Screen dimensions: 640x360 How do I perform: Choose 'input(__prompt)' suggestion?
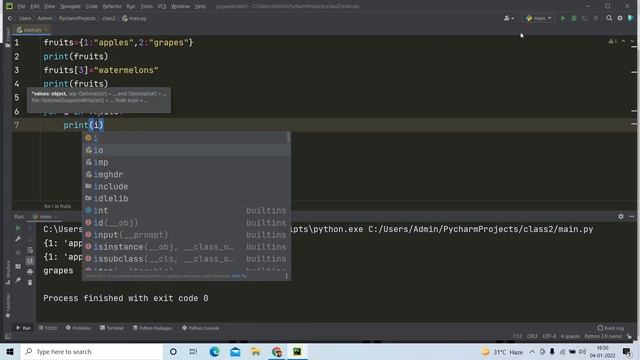(186, 235)
